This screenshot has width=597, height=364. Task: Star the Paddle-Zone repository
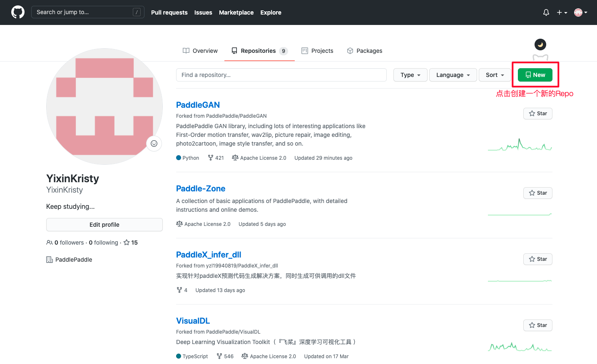pyautogui.click(x=538, y=193)
